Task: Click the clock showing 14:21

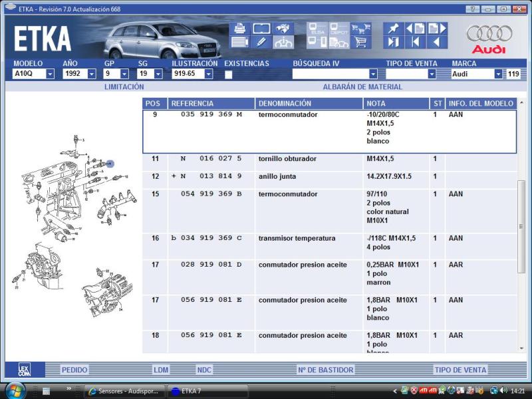Action: click(517, 391)
